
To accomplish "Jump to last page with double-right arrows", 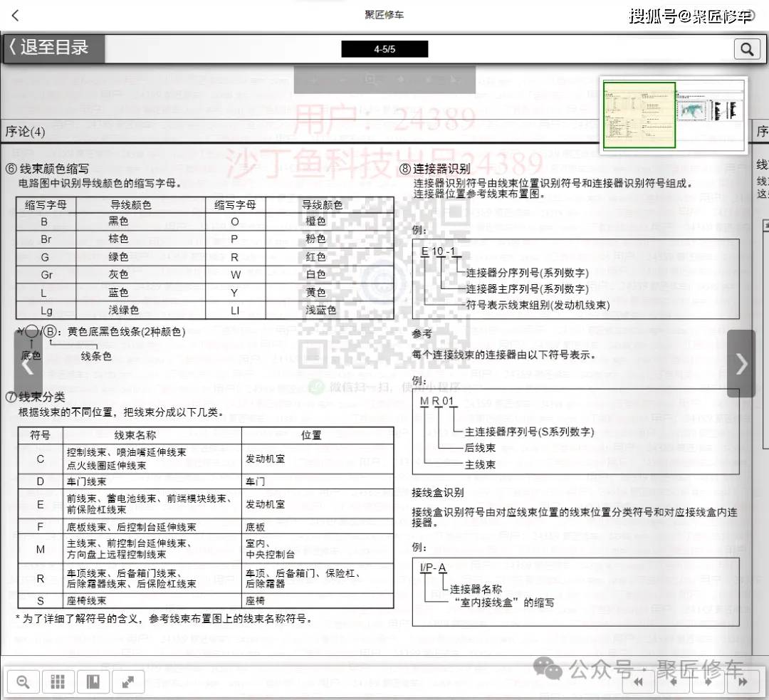I will [x=743, y=681].
